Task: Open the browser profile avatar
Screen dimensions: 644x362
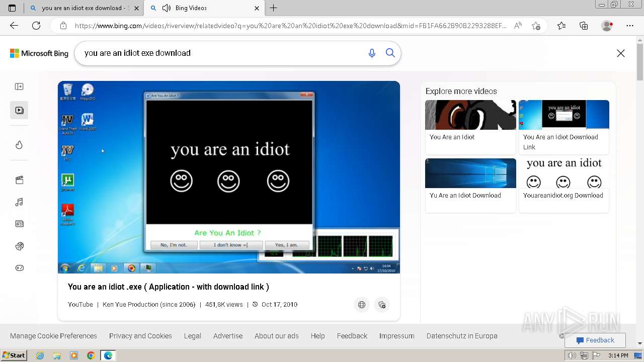Action: coord(607,26)
